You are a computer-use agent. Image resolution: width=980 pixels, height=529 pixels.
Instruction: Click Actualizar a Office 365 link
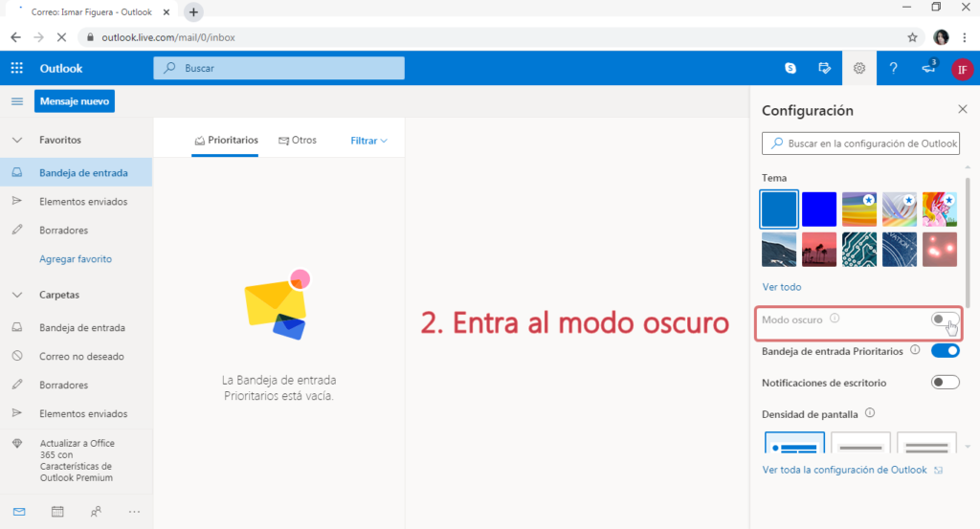(x=77, y=460)
